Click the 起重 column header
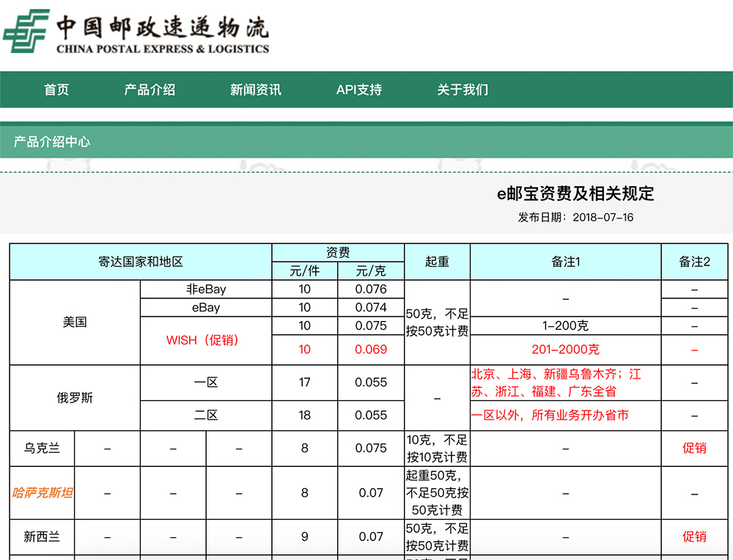 [x=437, y=262]
